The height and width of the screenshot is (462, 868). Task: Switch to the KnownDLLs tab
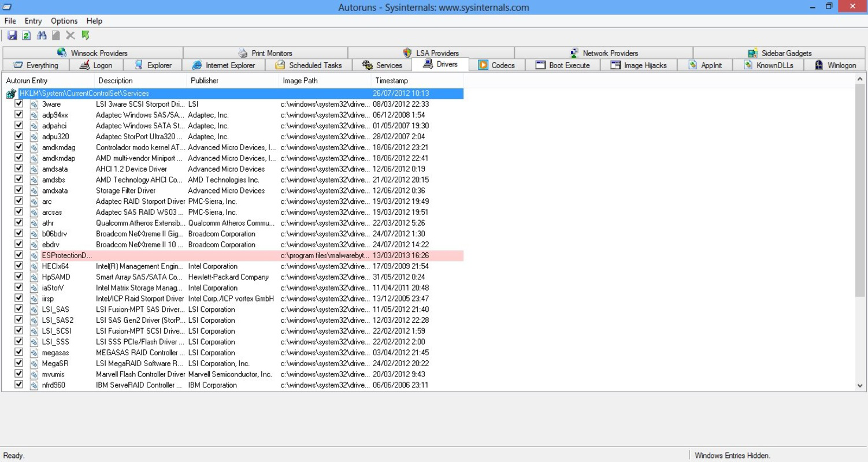coord(769,65)
